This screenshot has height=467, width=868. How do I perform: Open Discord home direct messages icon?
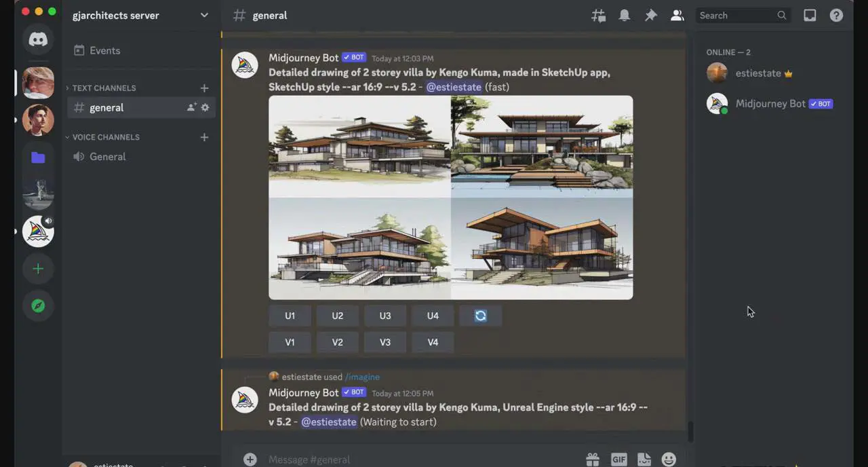pyautogui.click(x=38, y=39)
